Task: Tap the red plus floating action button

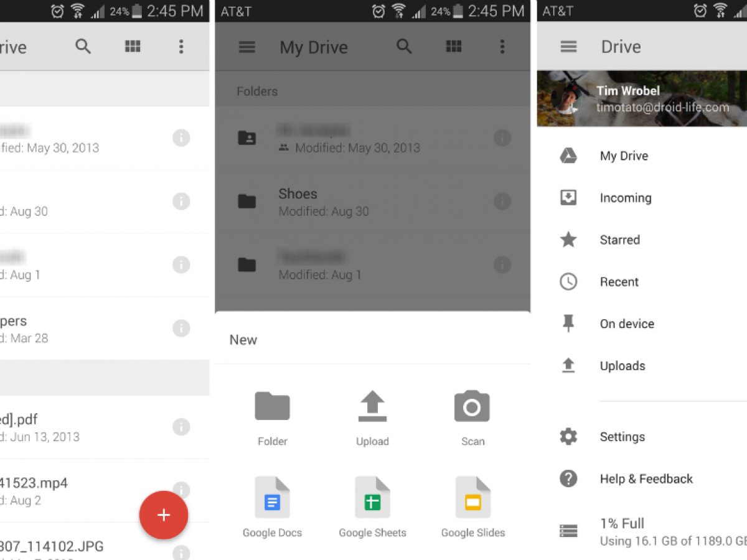Action: 163,515
